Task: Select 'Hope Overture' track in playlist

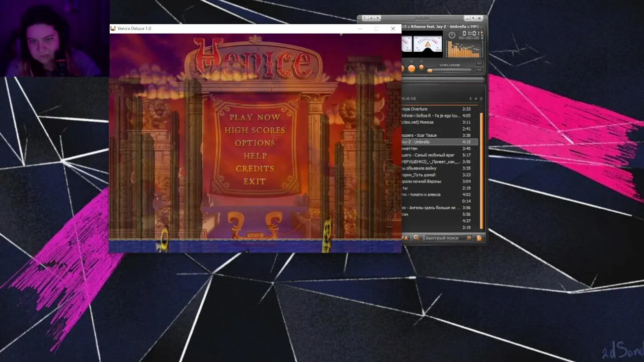Action: (440, 109)
